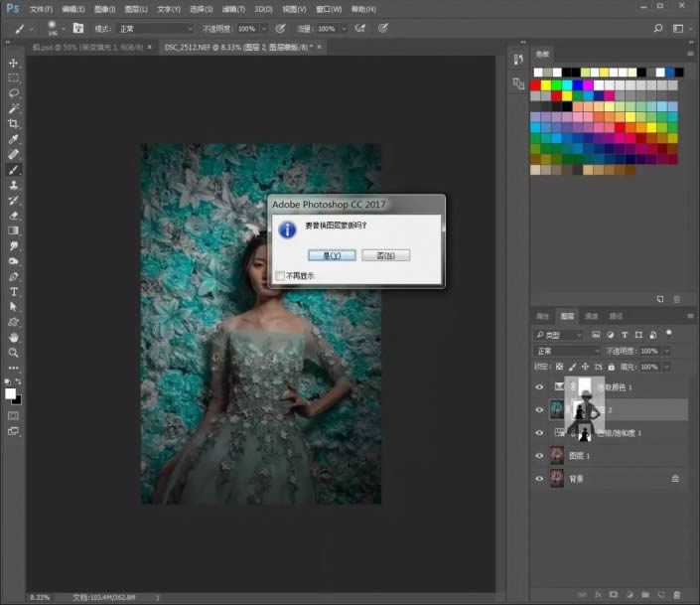
Task: Select the Hand tool
Action: 14,338
